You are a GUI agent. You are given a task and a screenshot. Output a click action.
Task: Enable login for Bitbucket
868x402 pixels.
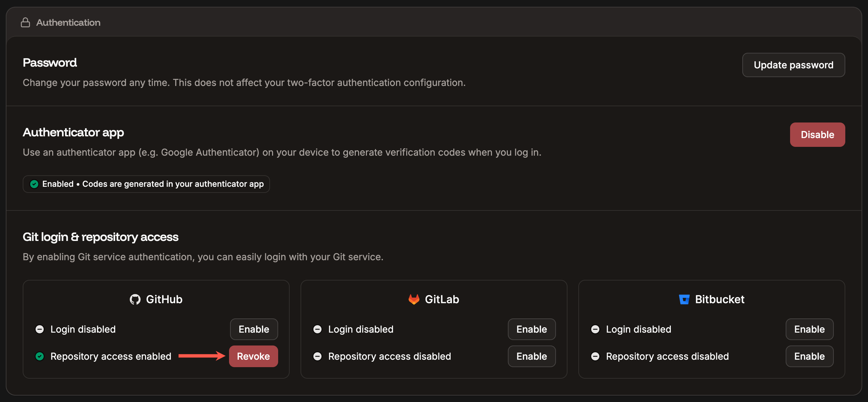(x=809, y=329)
